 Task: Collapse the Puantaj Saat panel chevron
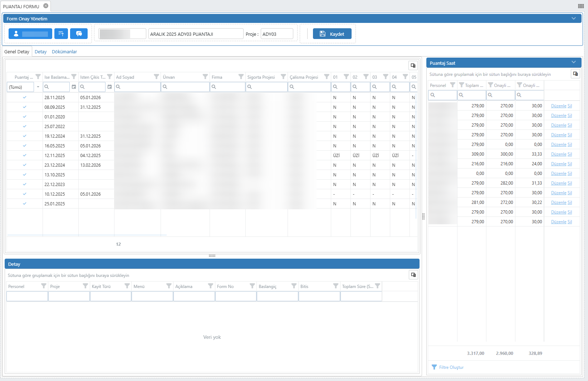point(574,63)
